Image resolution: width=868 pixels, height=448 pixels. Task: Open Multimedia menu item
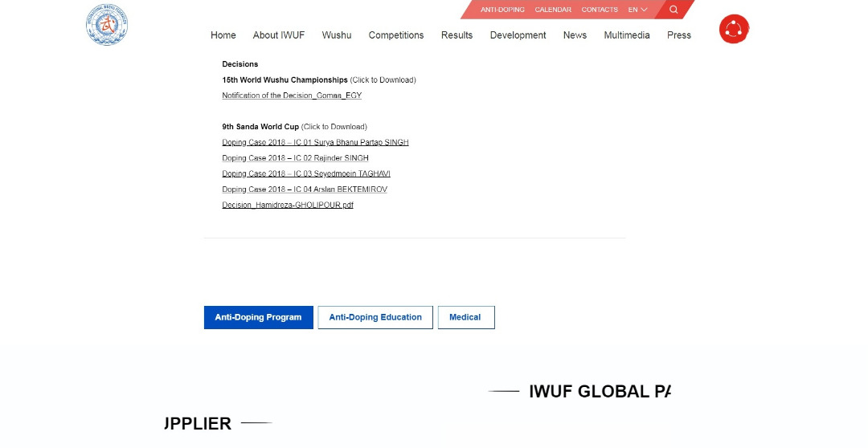[627, 35]
